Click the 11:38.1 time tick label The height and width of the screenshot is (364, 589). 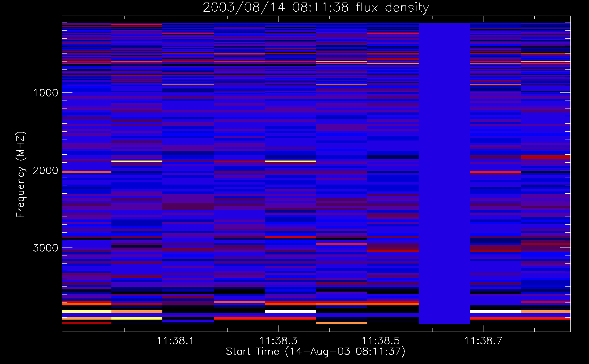[176, 341]
